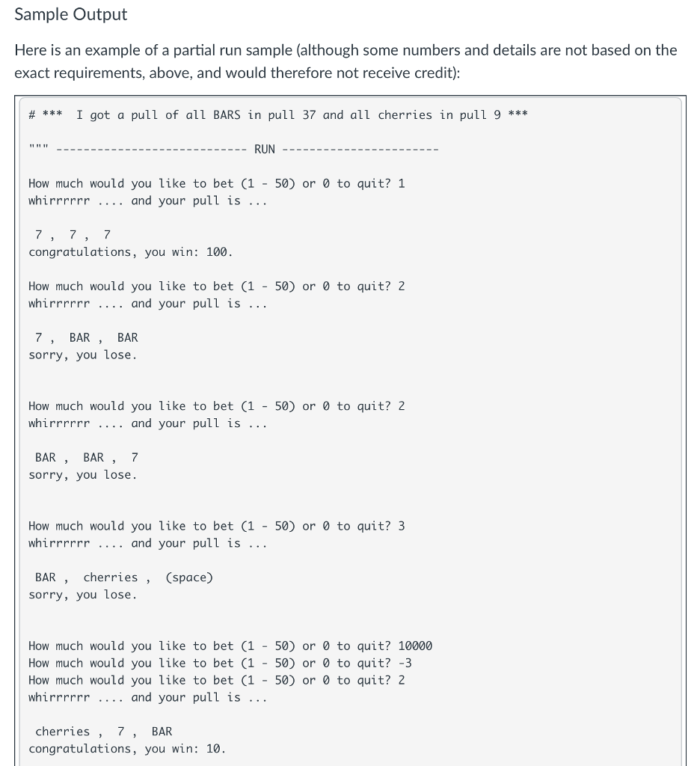Click the comment line about BARS in pull 37
The height and width of the screenshot is (766, 700).
pos(278,114)
